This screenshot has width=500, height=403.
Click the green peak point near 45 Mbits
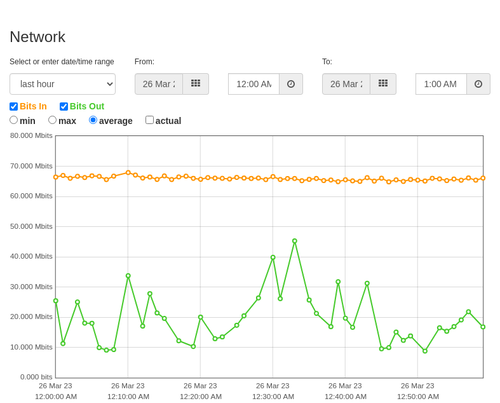point(295,241)
